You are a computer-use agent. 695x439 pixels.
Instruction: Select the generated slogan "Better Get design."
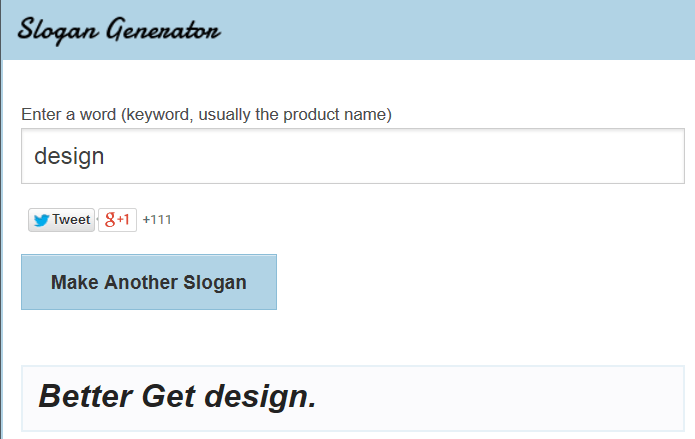pos(177,396)
